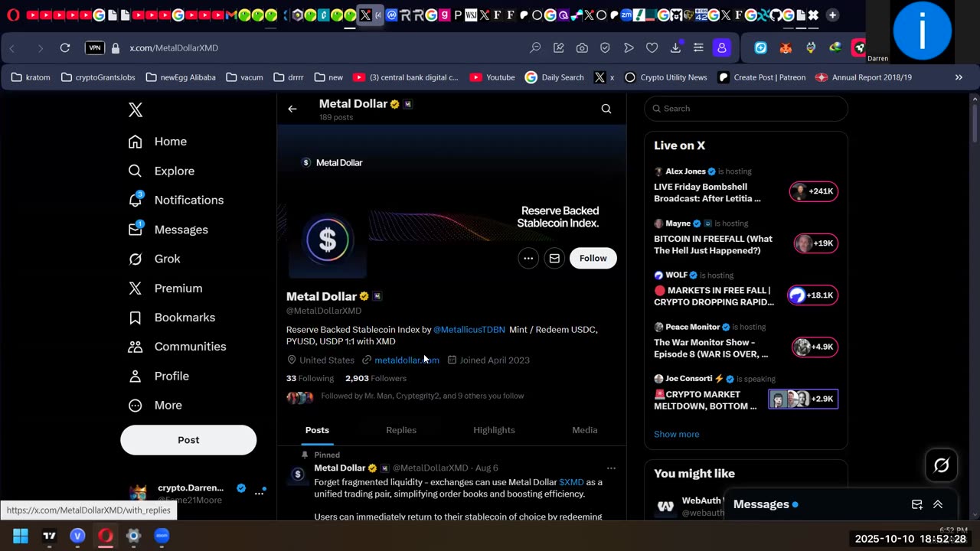Open the MetaMask fox extension

[786, 47]
